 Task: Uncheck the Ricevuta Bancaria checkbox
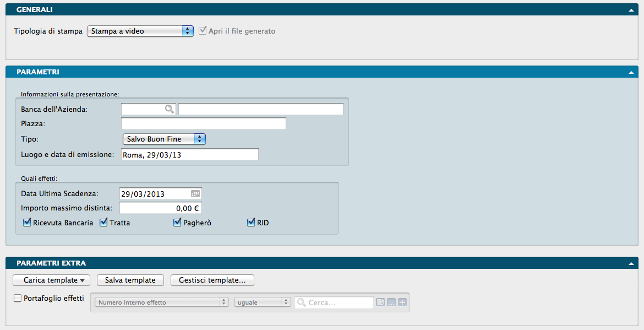point(27,223)
